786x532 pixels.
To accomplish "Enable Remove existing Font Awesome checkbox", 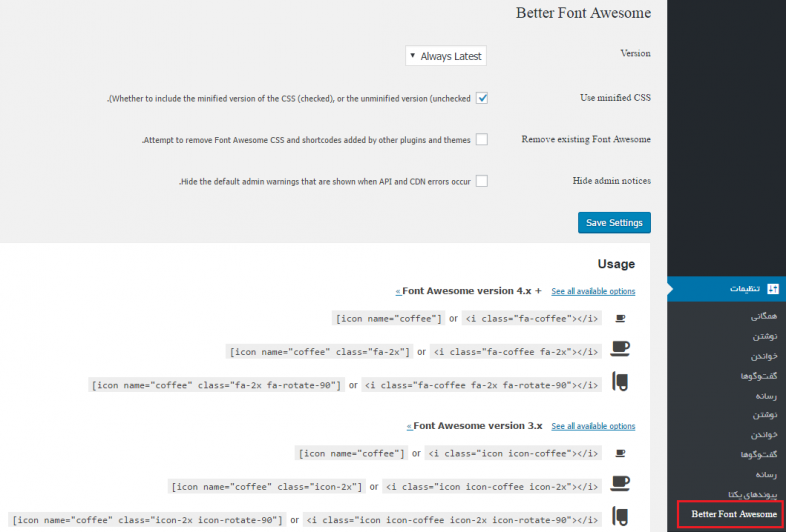I will point(482,140).
